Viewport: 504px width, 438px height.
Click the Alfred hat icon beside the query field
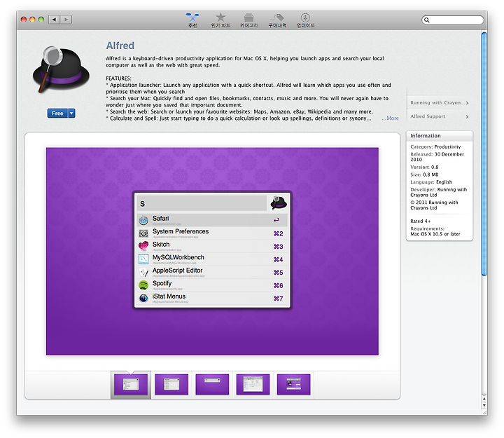(x=279, y=203)
